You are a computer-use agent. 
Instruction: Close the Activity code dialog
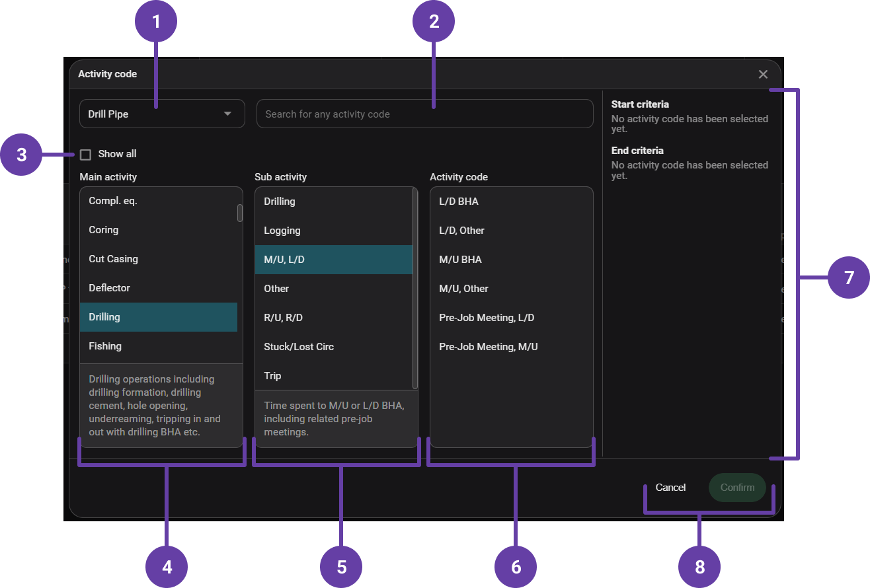(763, 74)
